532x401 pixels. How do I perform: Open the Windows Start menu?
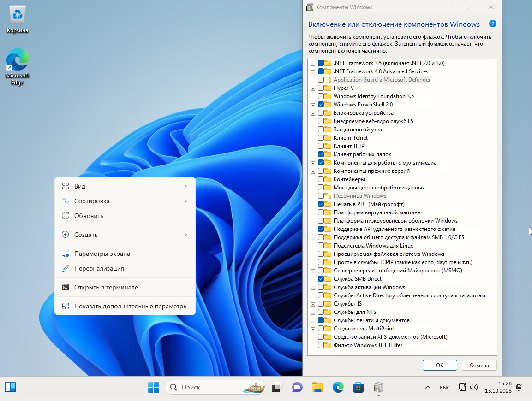153,387
